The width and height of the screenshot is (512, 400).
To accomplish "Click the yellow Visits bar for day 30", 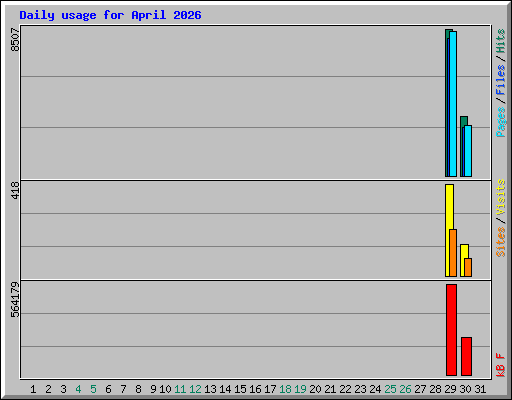I will click(x=463, y=260).
